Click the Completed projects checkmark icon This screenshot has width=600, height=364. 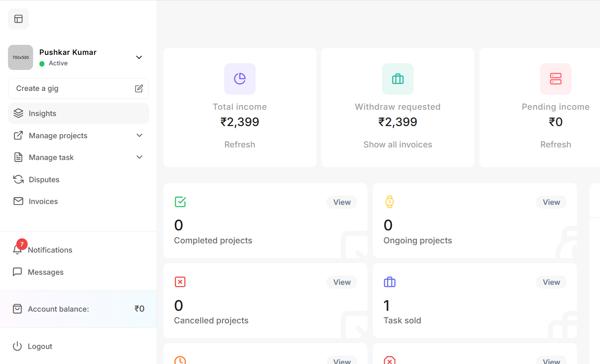(x=180, y=202)
